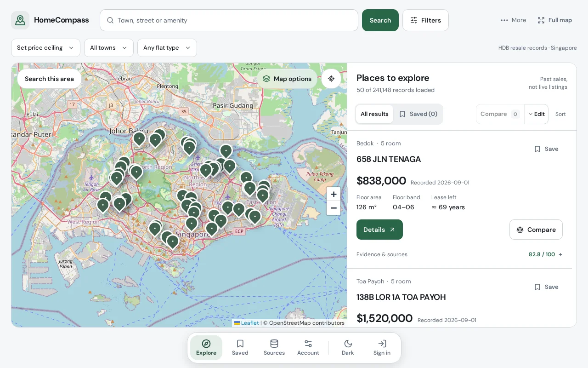Viewport: 588px width, 368px height.
Task: Click the Compare 0 button in header
Action: coord(500,114)
